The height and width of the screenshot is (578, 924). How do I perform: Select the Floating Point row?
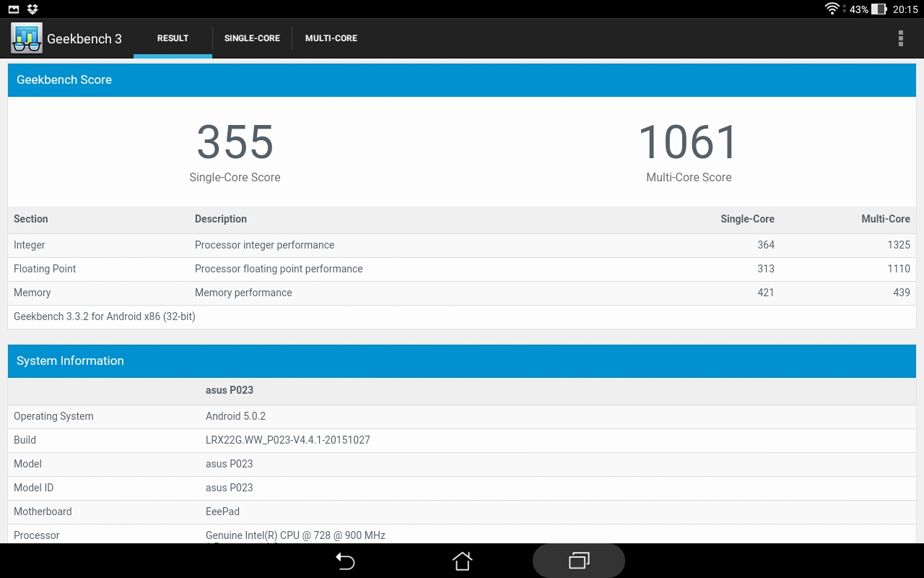point(462,269)
